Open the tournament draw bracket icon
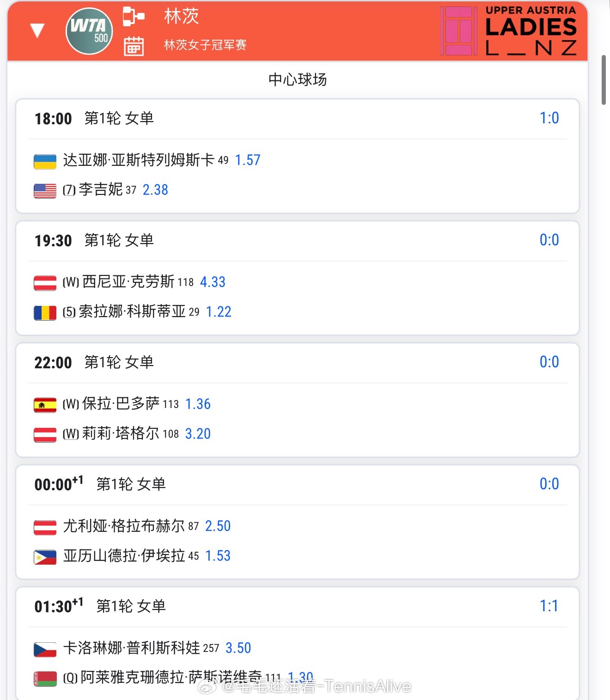Screen dimensions: 610x700 [134, 17]
